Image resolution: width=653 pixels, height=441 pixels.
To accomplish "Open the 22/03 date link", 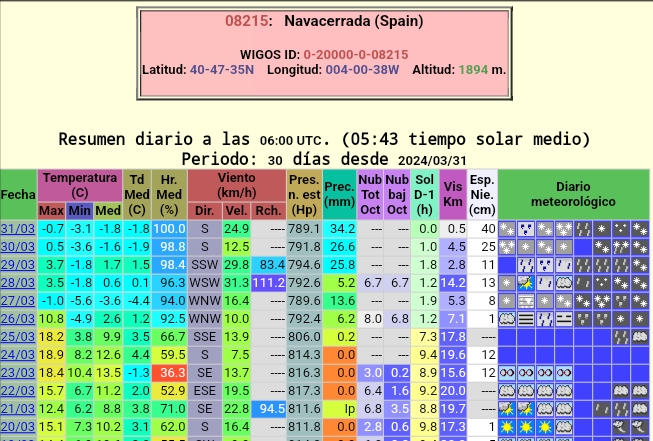I will (x=18, y=391).
